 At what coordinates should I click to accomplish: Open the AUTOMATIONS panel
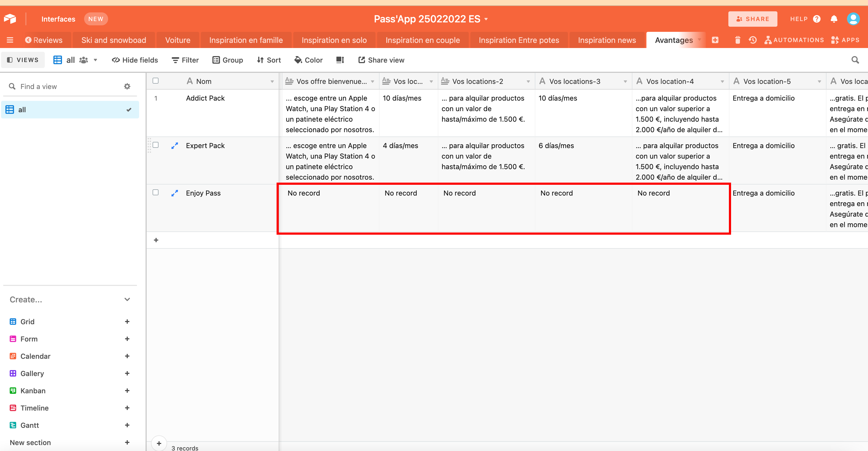click(x=794, y=40)
